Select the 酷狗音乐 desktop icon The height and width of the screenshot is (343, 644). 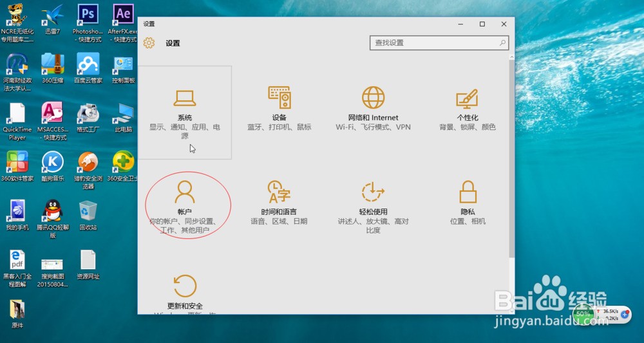[x=53, y=166]
